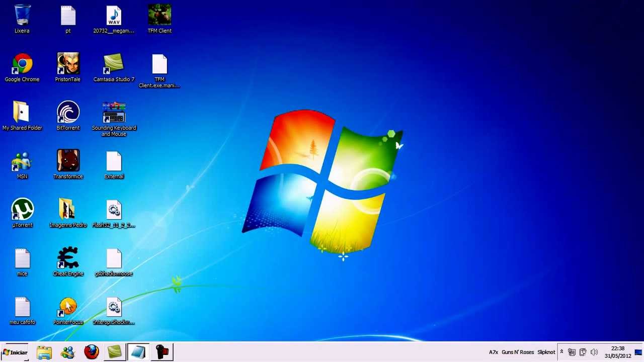644x362 pixels.
Task: Open the clock showing 22:38
Action: 618,352
